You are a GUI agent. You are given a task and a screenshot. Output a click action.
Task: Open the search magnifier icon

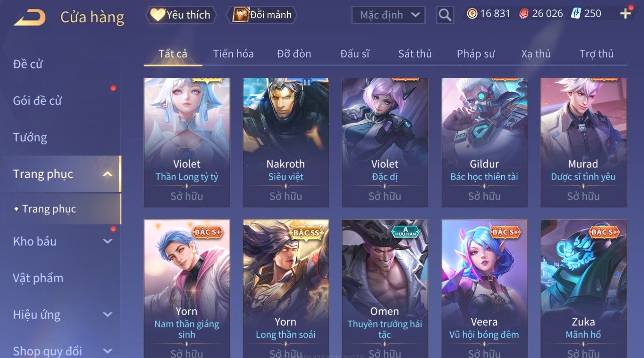tap(445, 15)
